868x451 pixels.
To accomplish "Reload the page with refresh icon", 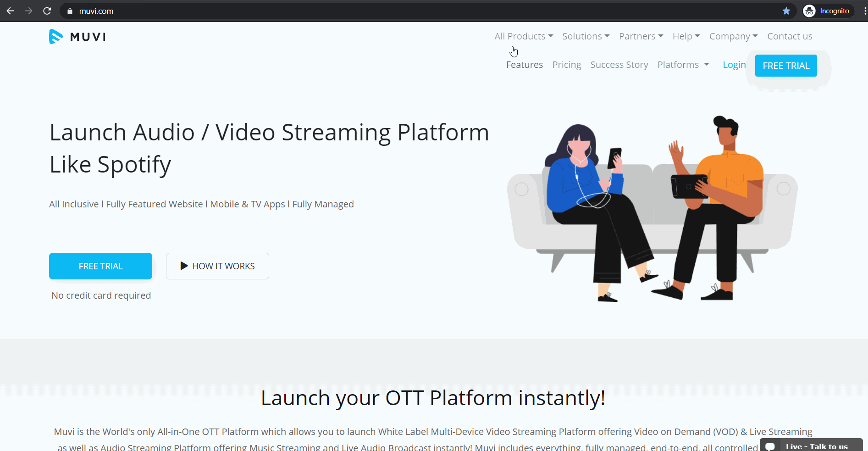I will click(x=47, y=11).
